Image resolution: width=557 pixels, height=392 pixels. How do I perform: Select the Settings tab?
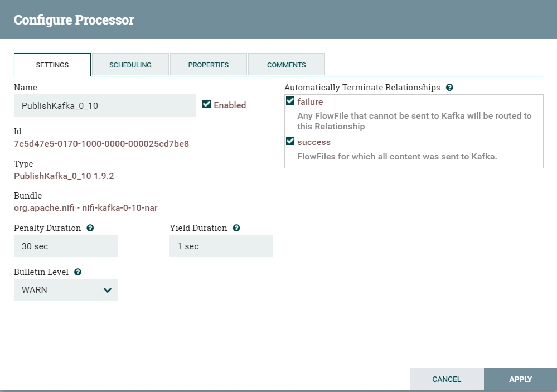(x=52, y=65)
